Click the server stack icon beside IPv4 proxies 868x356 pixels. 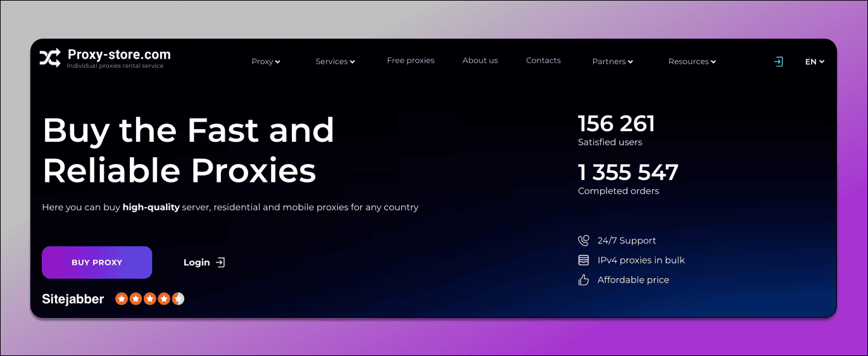pos(584,260)
